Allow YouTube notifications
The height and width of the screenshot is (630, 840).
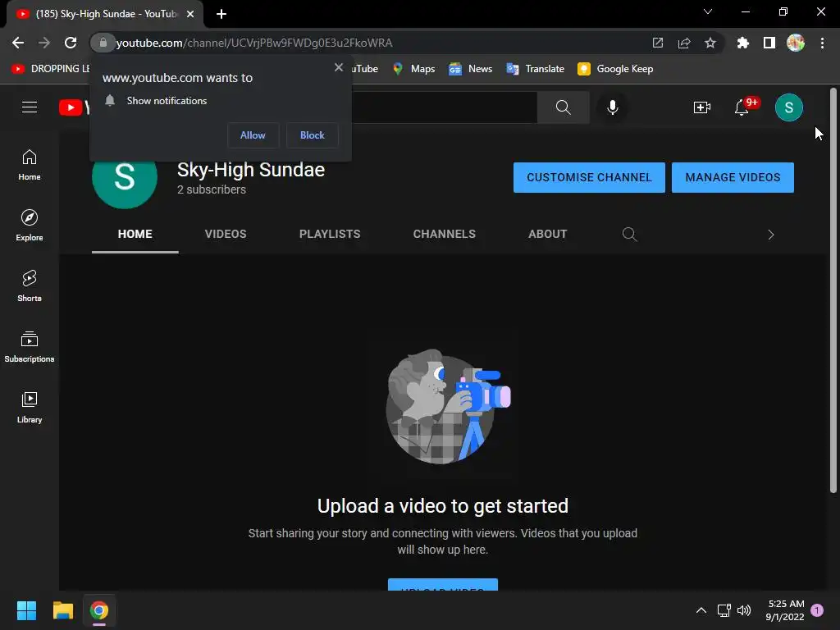tap(253, 135)
